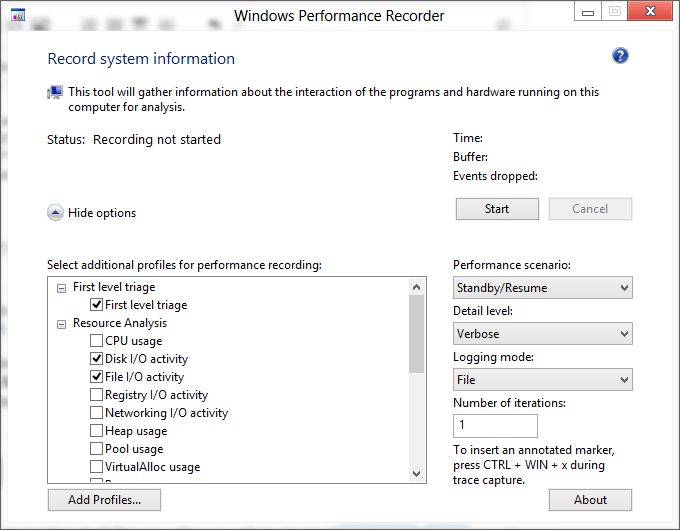Click the blue help question mark icon
The height and width of the screenshot is (530, 680).
tap(620, 56)
